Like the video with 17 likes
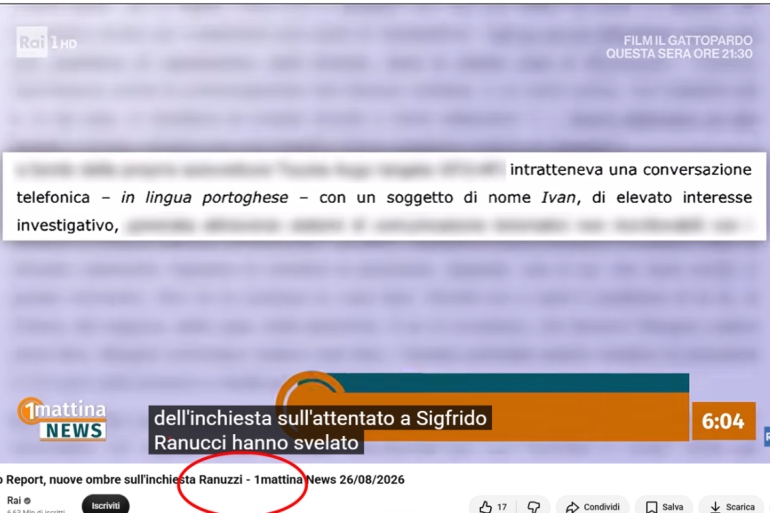Viewport: 770px width, 513px height. point(493,506)
